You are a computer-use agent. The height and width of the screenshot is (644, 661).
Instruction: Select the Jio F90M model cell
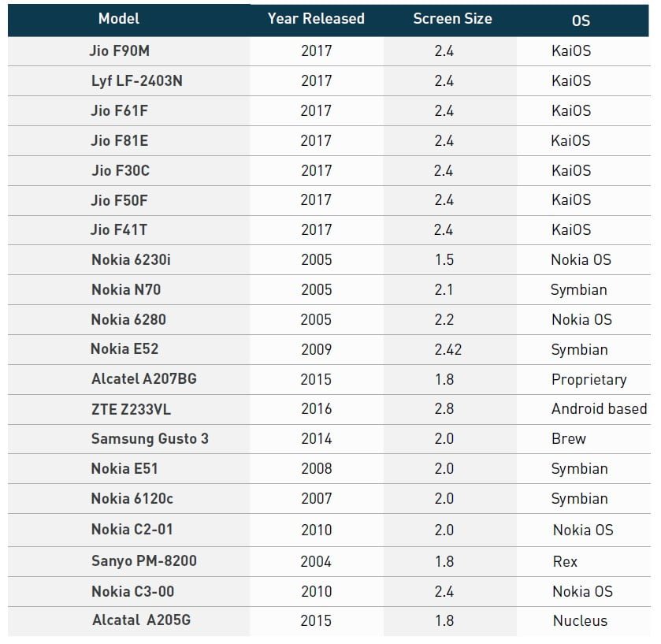tap(118, 51)
